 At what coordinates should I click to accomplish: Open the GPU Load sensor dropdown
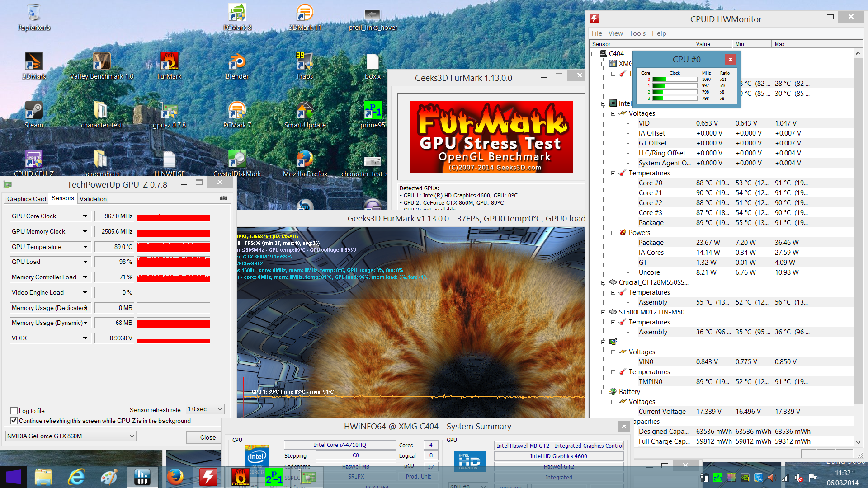click(x=85, y=262)
